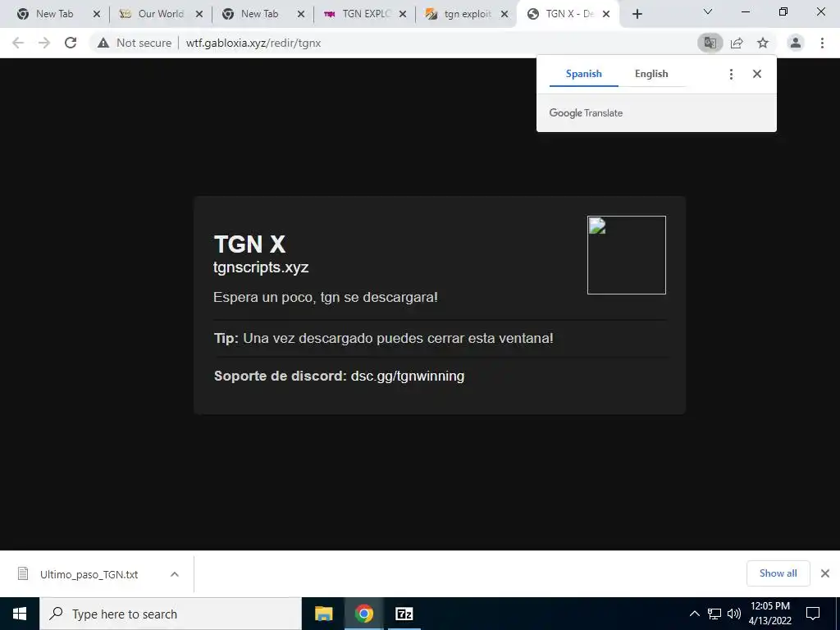Click the 'Una vez descargado' tip text
This screenshot has height=630, width=840.
(x=398, y=339)
